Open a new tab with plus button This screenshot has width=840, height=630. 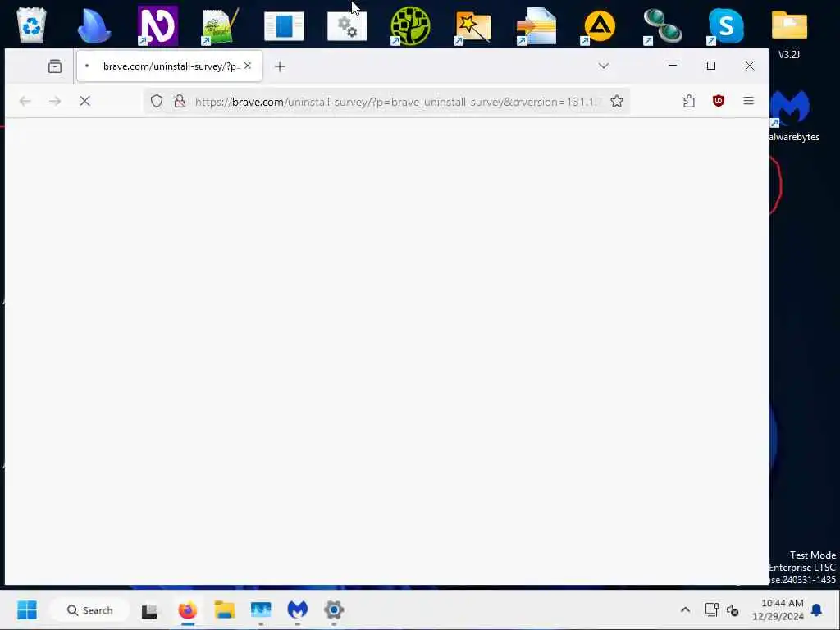coord(280,66)
